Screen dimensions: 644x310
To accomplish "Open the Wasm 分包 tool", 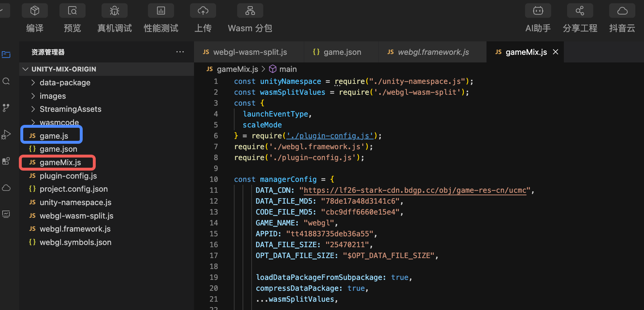I will tap(250, 11).
